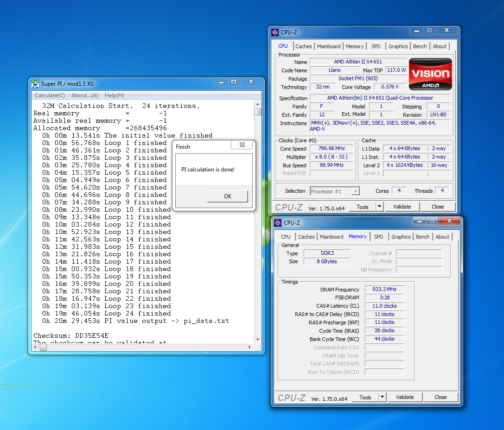Click the Max TDP value 117.0 W
The width and height of the screenshot is (504, 430).
[396, 70]
